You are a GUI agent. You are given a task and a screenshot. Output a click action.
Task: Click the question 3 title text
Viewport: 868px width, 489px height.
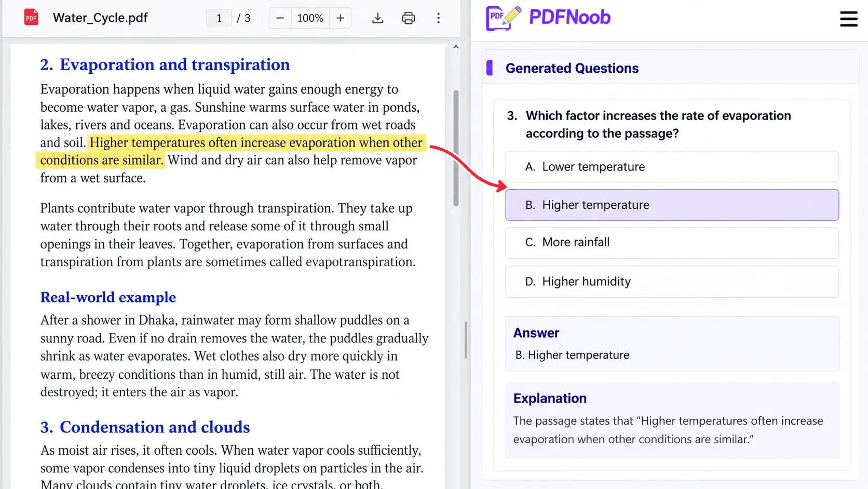(658, 125)
